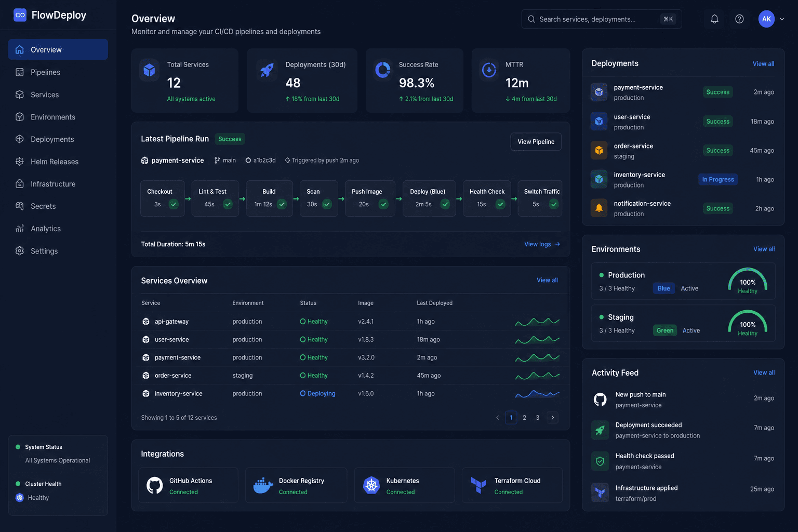Open Overview in the sidebar
Screen dimensions: 798x532
[58, 49]
